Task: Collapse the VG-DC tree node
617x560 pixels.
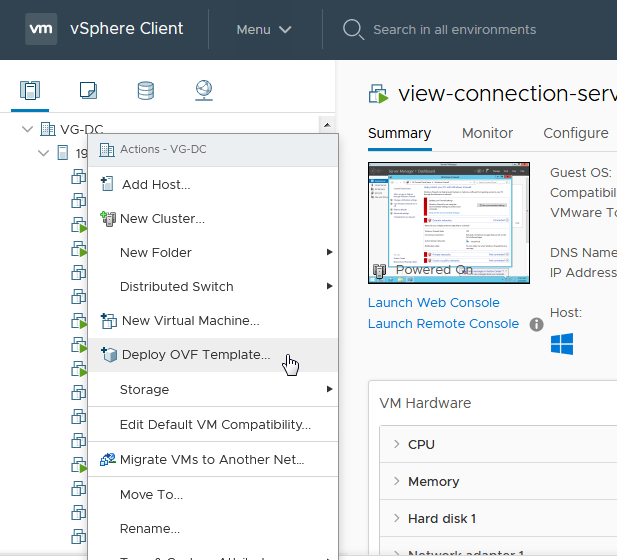Action: (27, 129)
